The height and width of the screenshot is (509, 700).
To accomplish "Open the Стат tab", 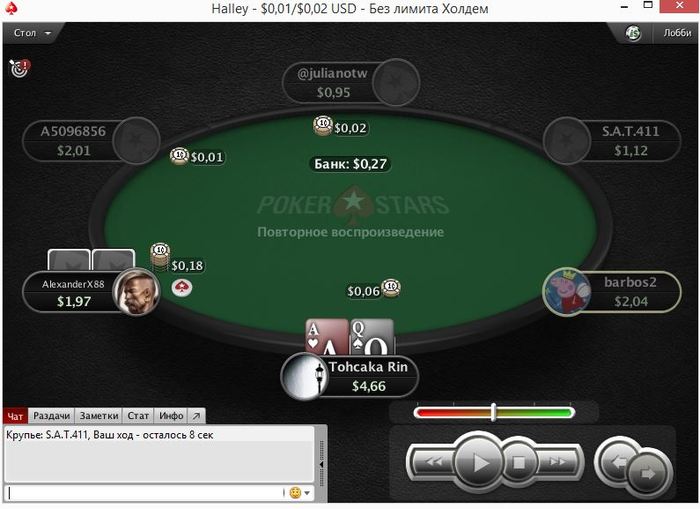I will [138, 416].
